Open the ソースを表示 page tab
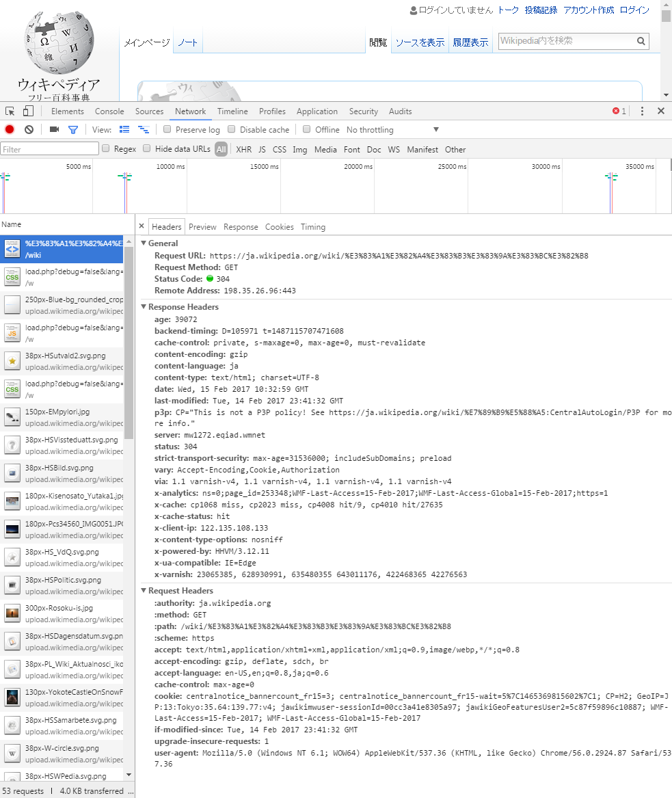The image size is (672, 798). 420,43
